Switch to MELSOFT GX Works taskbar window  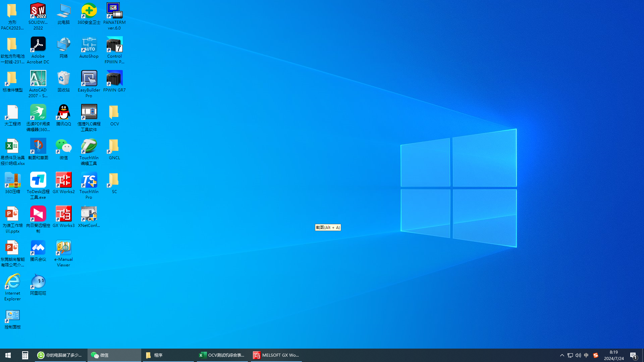coord(276,355)
